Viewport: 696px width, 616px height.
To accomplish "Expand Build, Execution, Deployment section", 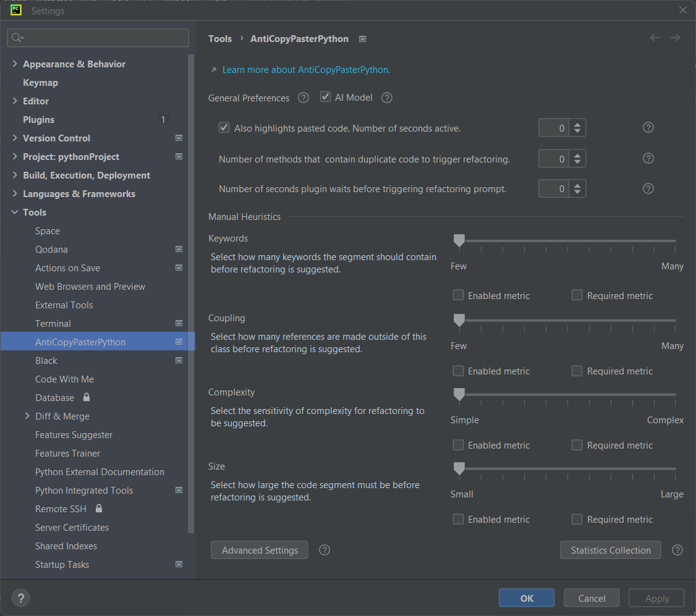I will coord(15,175).
